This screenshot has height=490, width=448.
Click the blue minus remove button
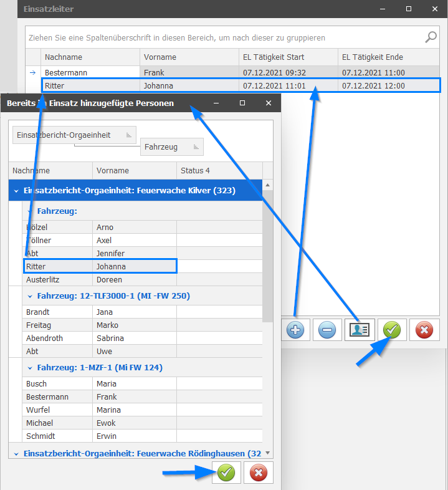326,330
